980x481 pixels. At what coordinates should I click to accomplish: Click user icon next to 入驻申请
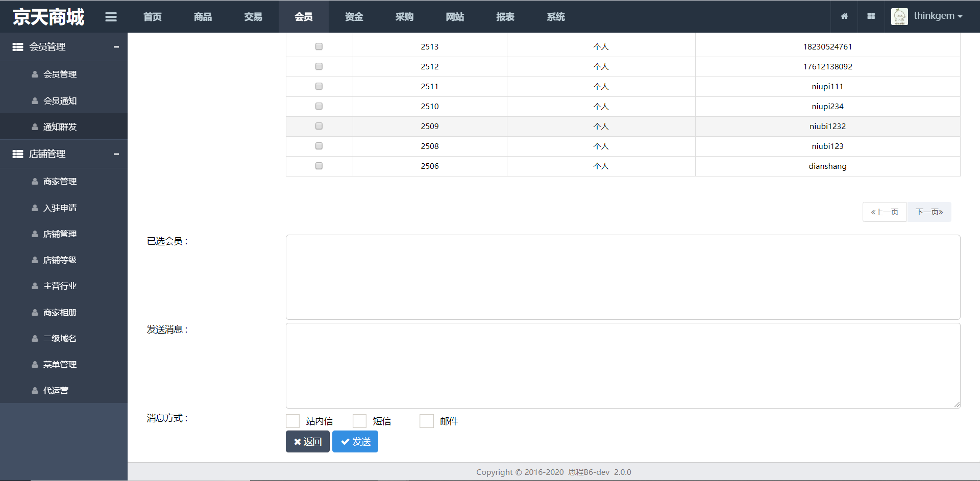click(x=35, y=208)
